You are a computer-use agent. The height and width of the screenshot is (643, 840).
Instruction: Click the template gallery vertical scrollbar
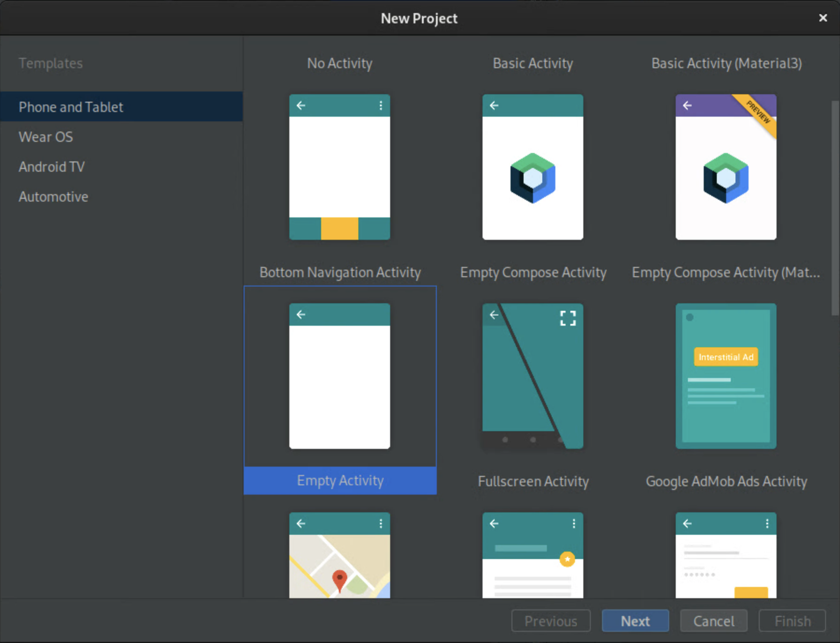tap(835, 208)
